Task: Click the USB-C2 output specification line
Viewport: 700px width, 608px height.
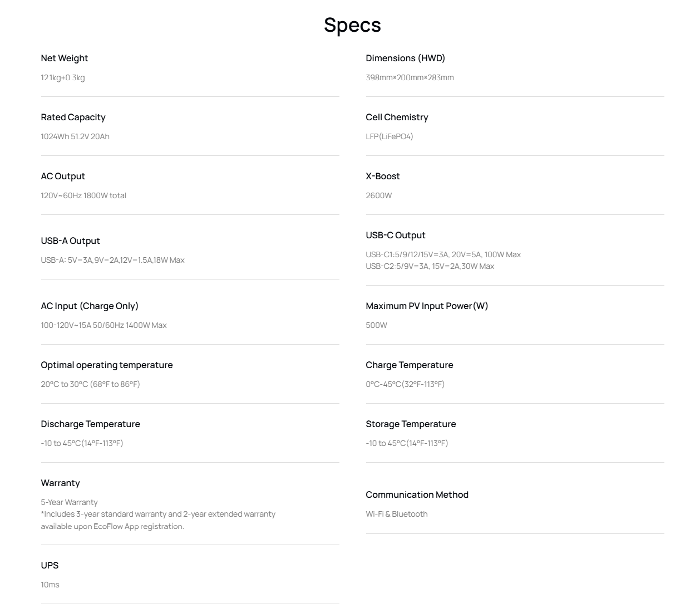Action: click(x=430, y=267)
